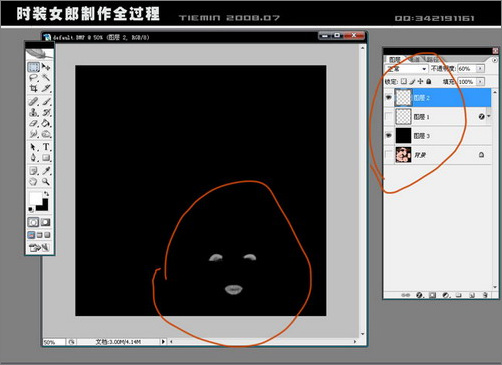Screen dimensions: 502x365
Task: Reset default foreground and background colors
Action: coord(31,209)
